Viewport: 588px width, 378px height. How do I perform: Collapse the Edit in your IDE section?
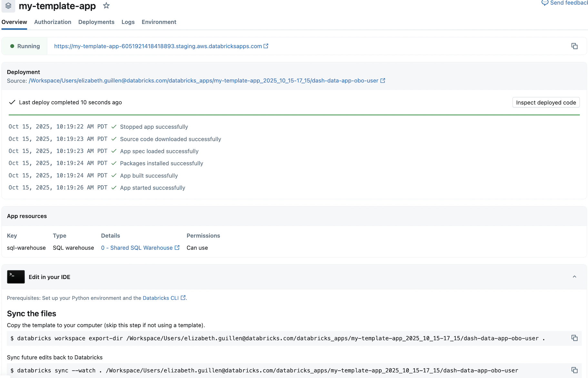(574, 276)
